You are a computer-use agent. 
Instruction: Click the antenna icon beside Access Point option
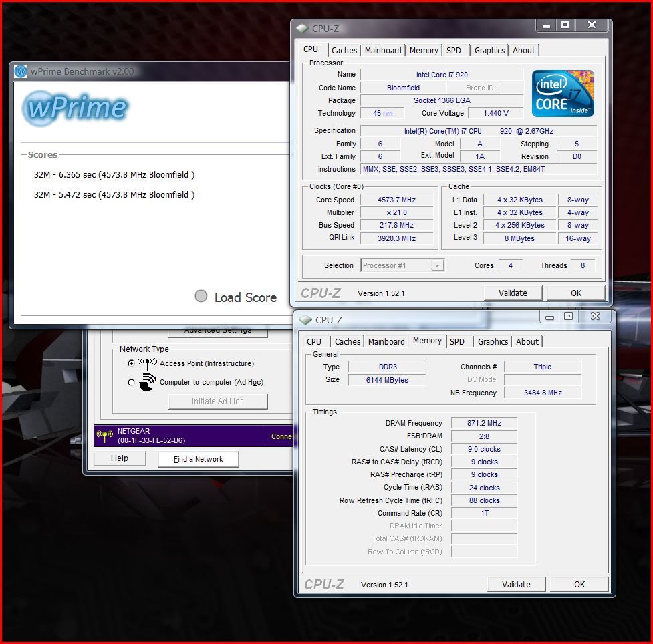click(x=146, y=363)
